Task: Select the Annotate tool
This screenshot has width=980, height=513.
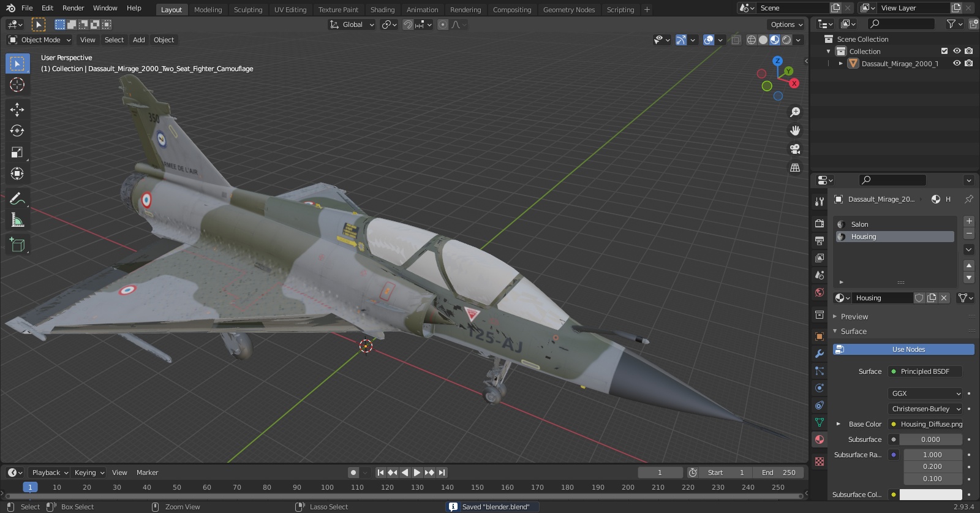Action: click(17, 199)
